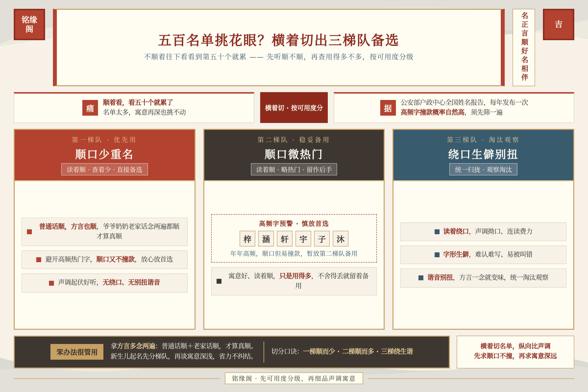Image resolution: width=588 pixels, height=392 pixels.
Task: Open the 第二梯队·稳妥备用 column header
Action: point(294,155)
